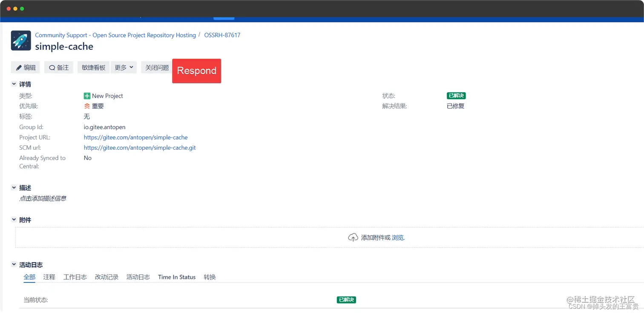Switch to the 活动日志 activity tab
Screen dimensions: 644x313
(138, 277)
